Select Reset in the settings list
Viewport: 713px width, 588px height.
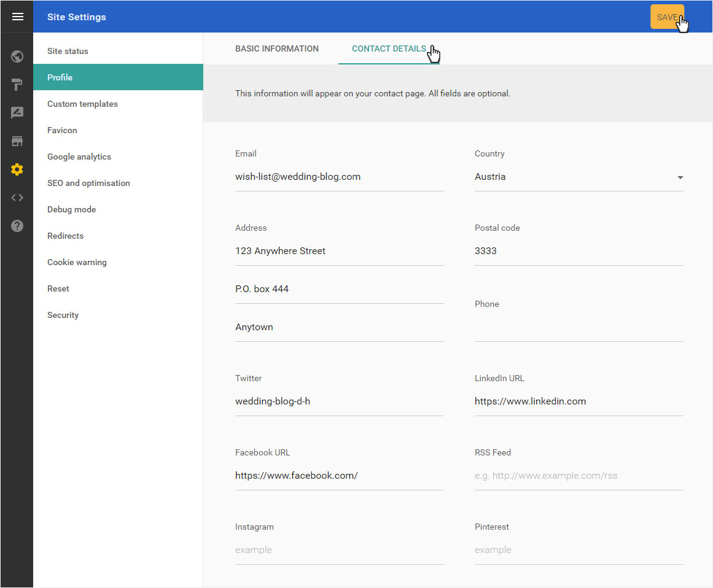pyautogui.click(x=118, y=288)
